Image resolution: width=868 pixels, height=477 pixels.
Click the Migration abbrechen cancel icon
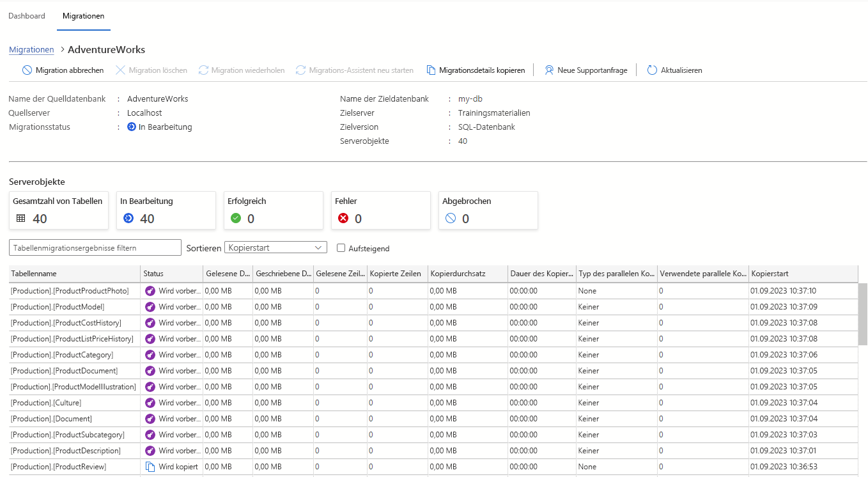click(x=27, y=70)
